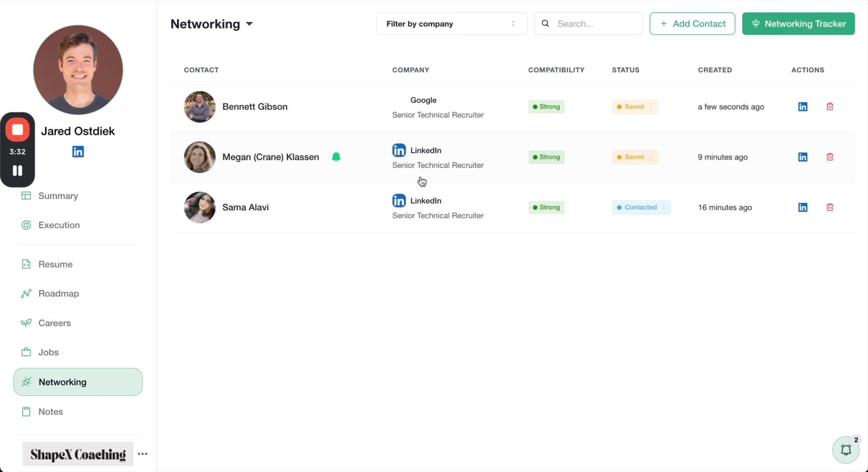Select the Execution sidebar icon
This screenshot has height=472, width=868.
point(26,225)
